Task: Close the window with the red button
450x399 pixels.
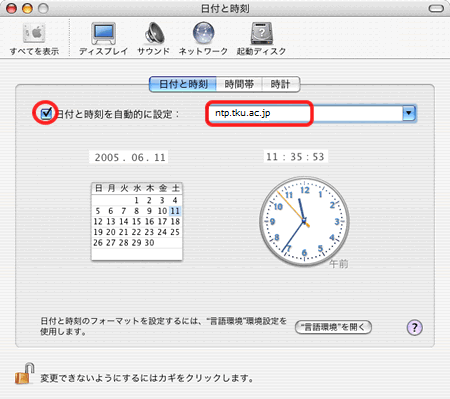Action: point(12,8)
